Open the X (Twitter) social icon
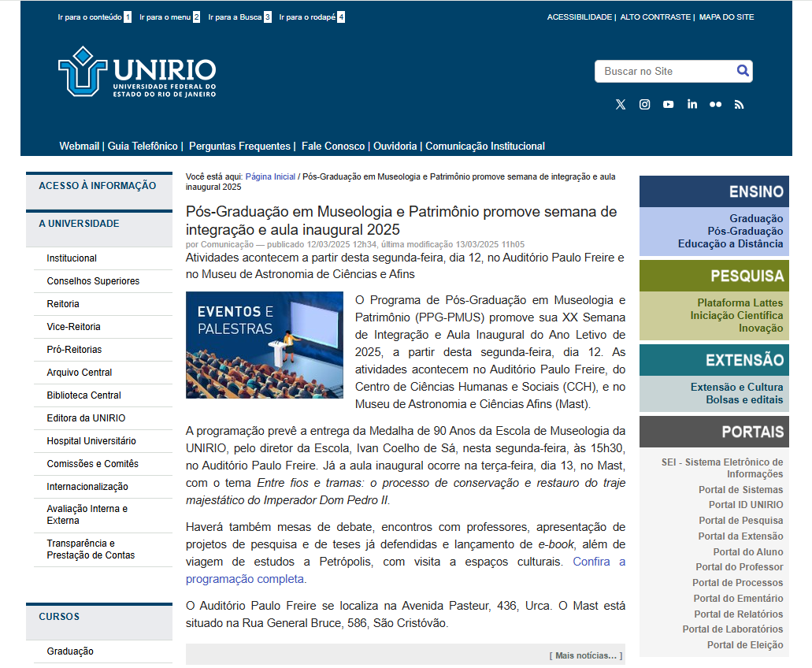The image size is (812, 668). point(621,105)
